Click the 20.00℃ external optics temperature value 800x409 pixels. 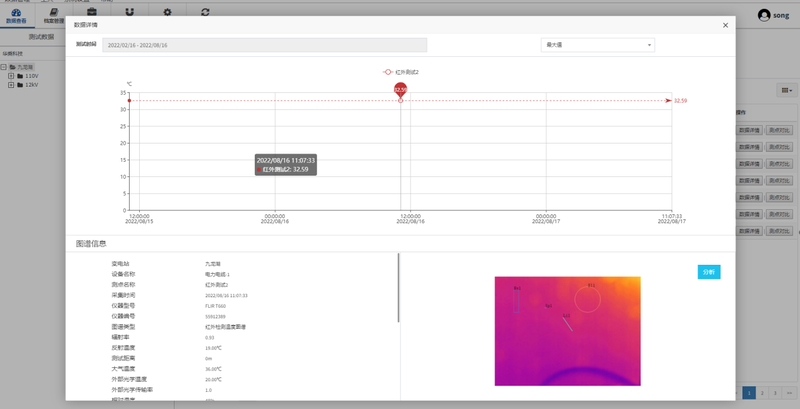[x=213, y=379]
